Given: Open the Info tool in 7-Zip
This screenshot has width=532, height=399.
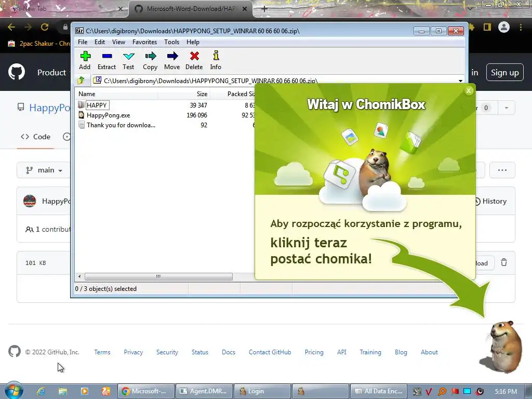Looking at the screenshot, I should [x=216, y=60].
